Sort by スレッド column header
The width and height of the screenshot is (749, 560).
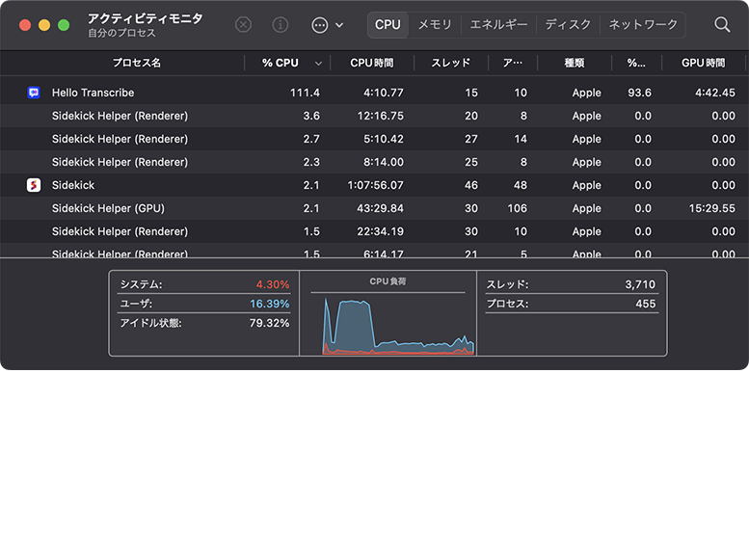tap(450, 63)
